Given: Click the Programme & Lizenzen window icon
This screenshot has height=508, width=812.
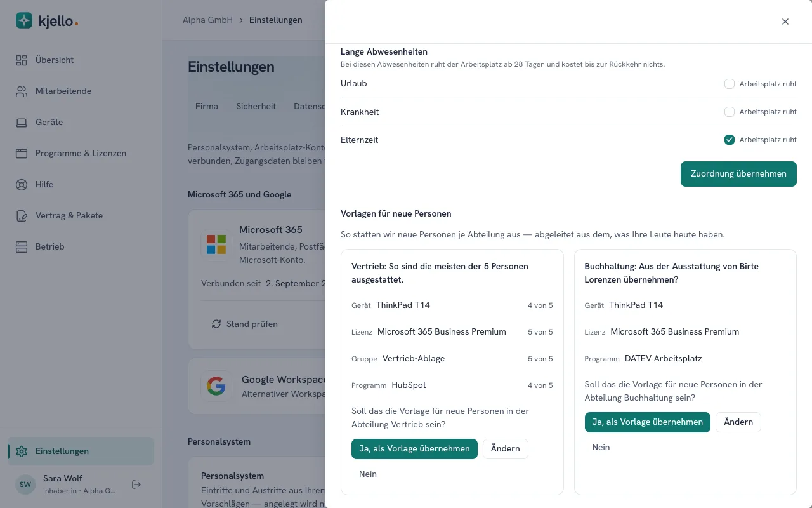Looking at the screenshot, I should (22, 154).
